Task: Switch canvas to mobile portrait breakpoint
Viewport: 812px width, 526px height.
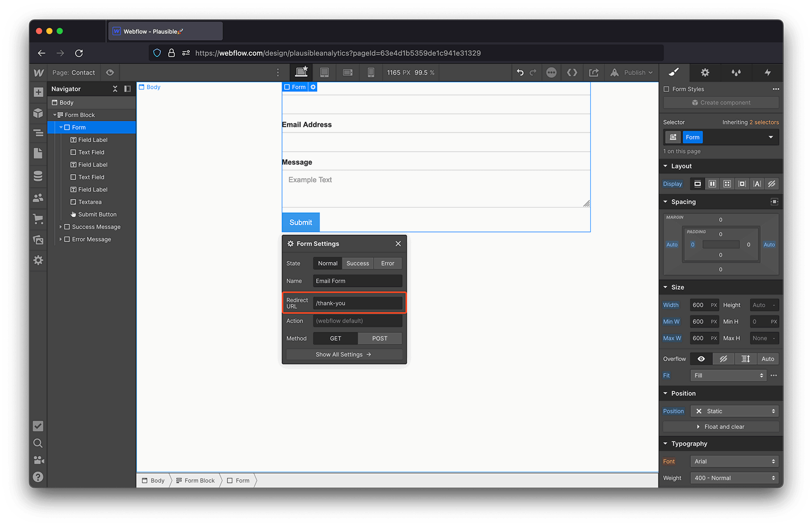Action: 371,72
